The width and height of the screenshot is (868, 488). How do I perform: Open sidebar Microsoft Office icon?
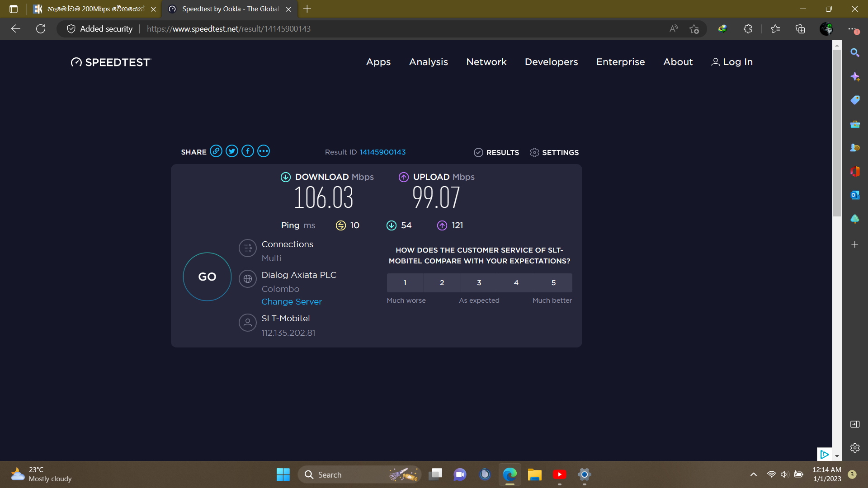(x=854, y=171)
